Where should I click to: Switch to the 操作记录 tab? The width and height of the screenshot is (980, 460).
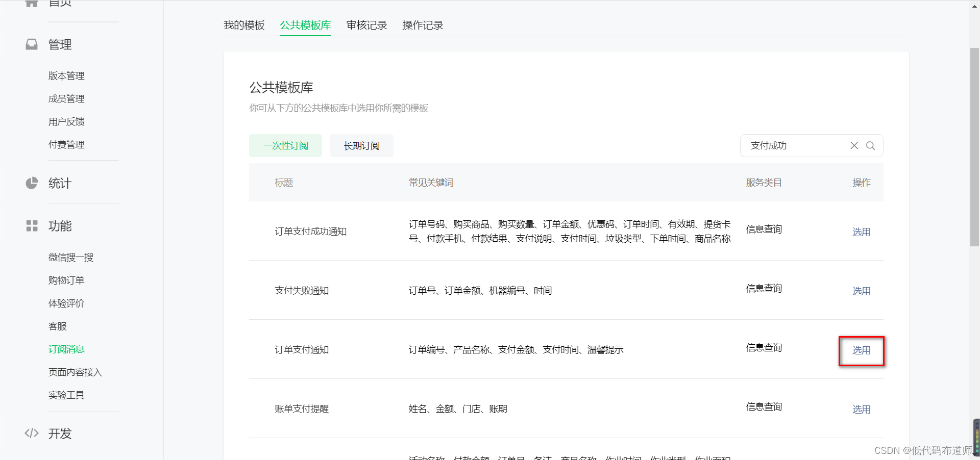point(423,25)
